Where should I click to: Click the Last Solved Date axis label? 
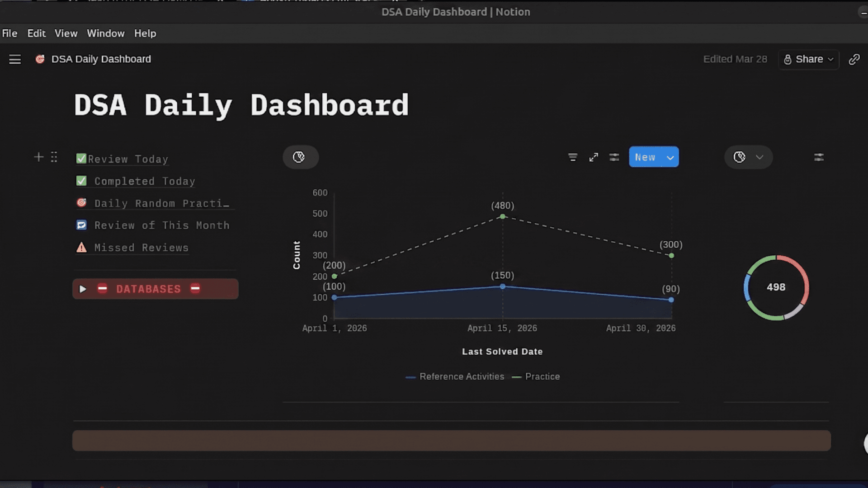pyautogui.click(x=502, y=352)
